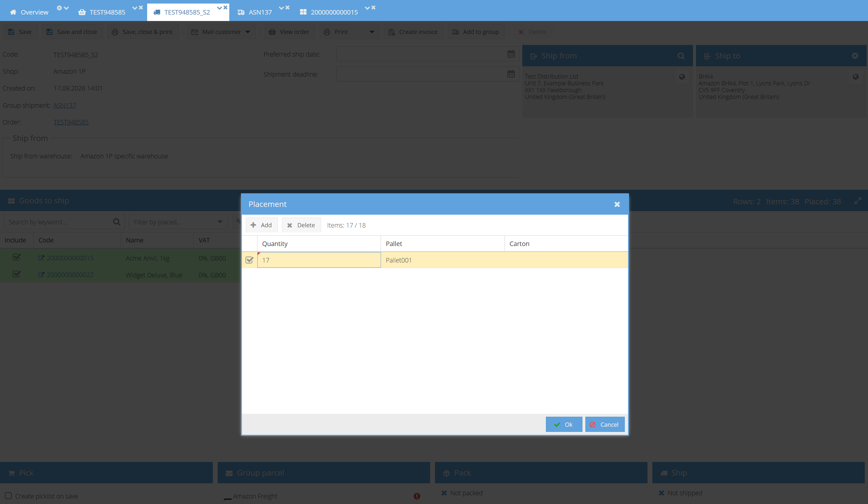
Task: Click the search magnifier in keyword search box
Action: point(117,222)
